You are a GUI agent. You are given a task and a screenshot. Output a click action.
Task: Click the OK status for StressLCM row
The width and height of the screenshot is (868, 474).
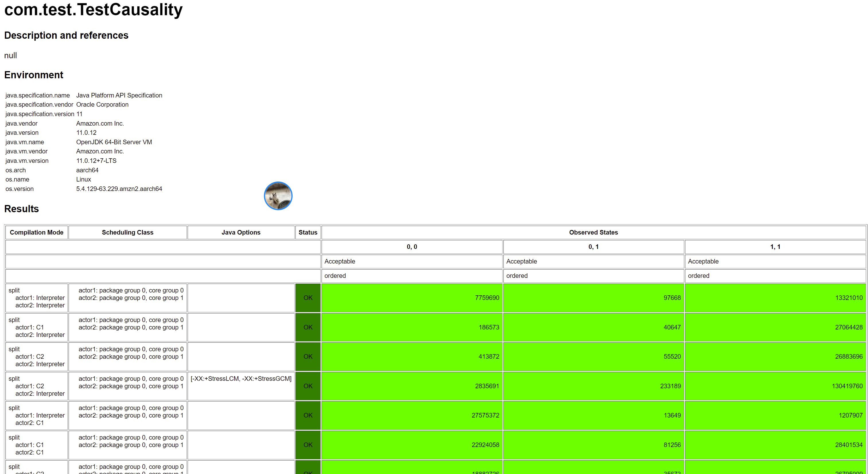click(308, 386)
